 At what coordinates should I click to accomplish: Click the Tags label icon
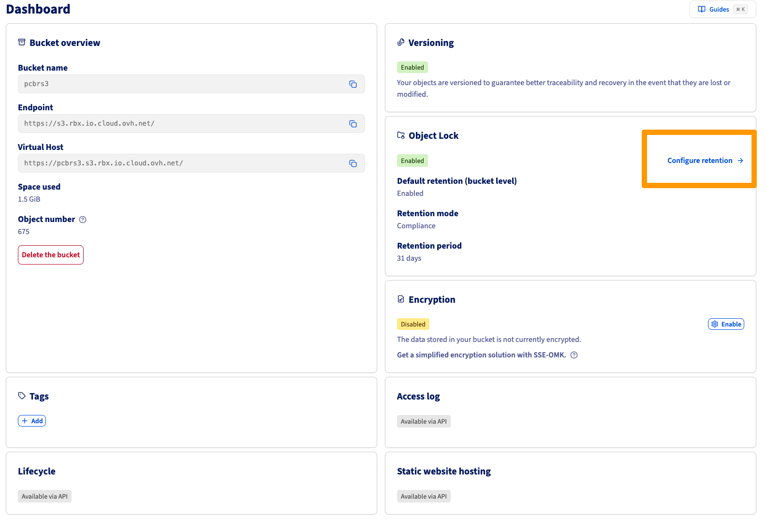click(x=22, y=396)
